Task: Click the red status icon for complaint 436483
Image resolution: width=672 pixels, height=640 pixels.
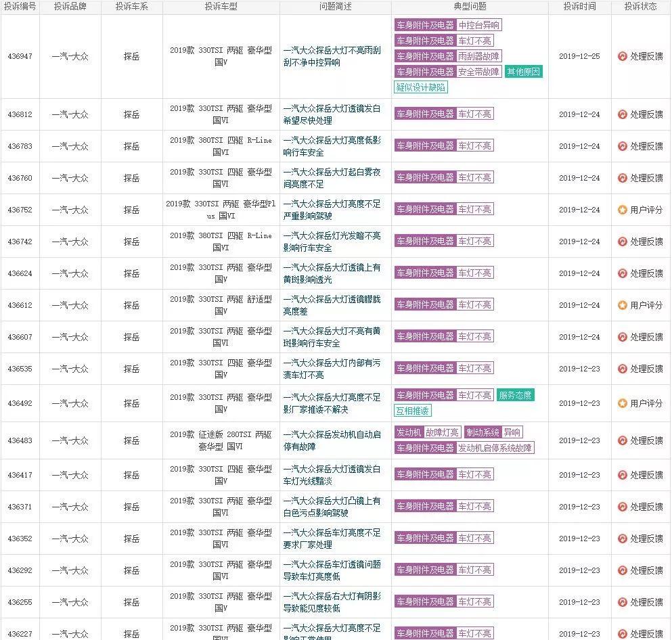Action: click(622, 440)
